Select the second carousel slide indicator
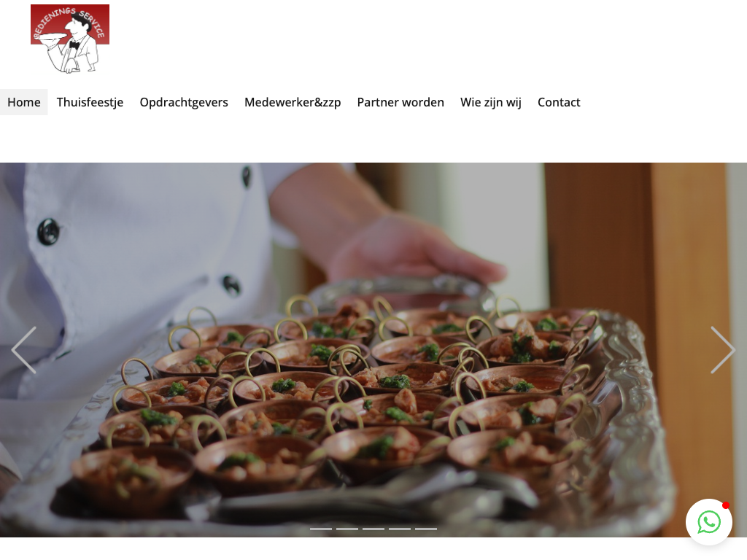 click(x=347, y=529)
